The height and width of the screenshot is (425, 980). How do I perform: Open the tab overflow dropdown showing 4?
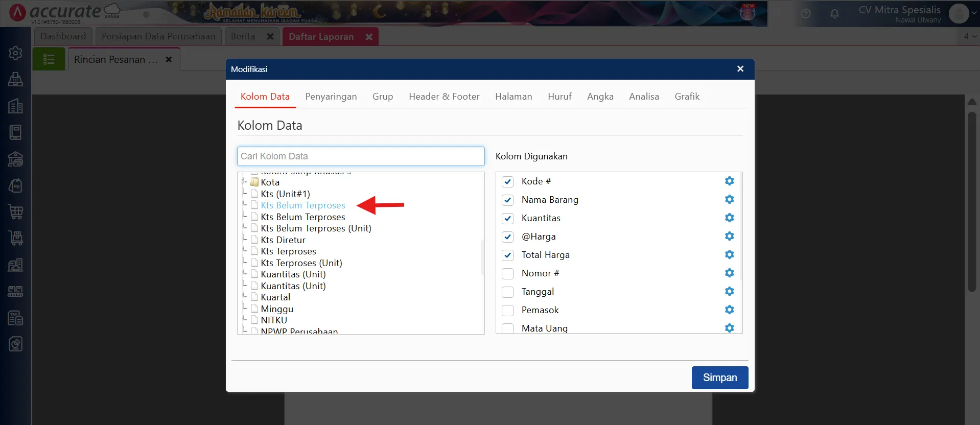pos(970,36)
